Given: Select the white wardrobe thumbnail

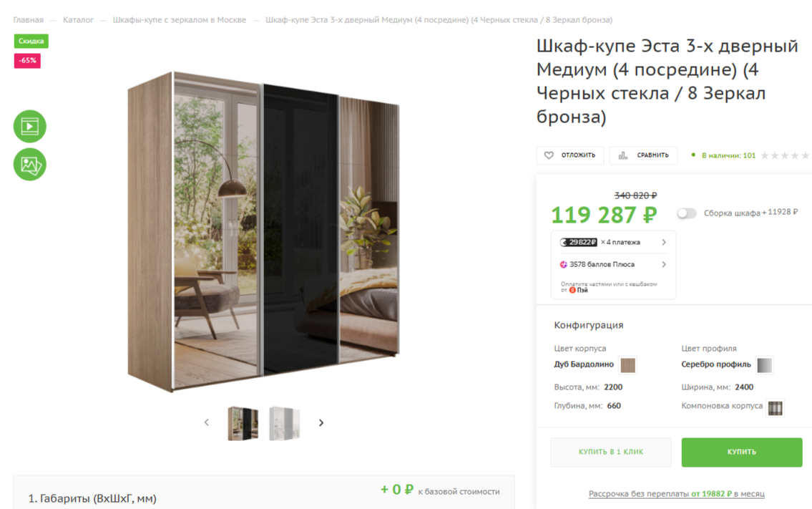Looking at the screenshot, I should click(x=284, y=424).
